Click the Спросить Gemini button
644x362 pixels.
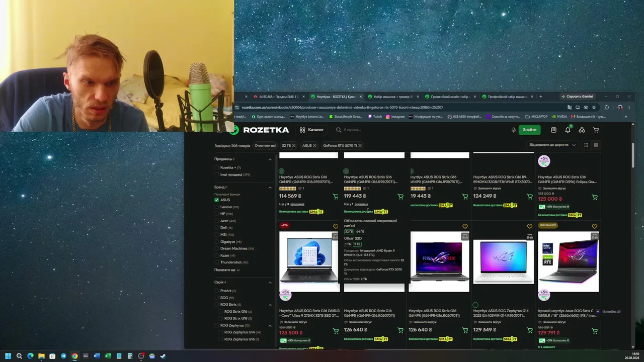(x=578, y=97)
